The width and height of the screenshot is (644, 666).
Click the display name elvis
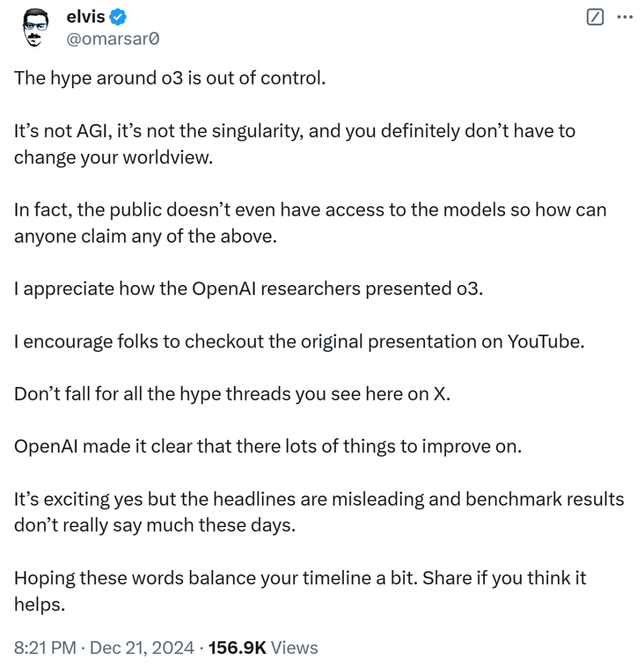[86, 17]
